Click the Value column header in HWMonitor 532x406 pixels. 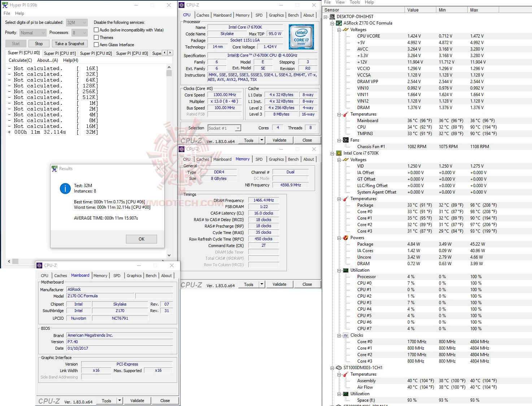click(x=420, y=10)
